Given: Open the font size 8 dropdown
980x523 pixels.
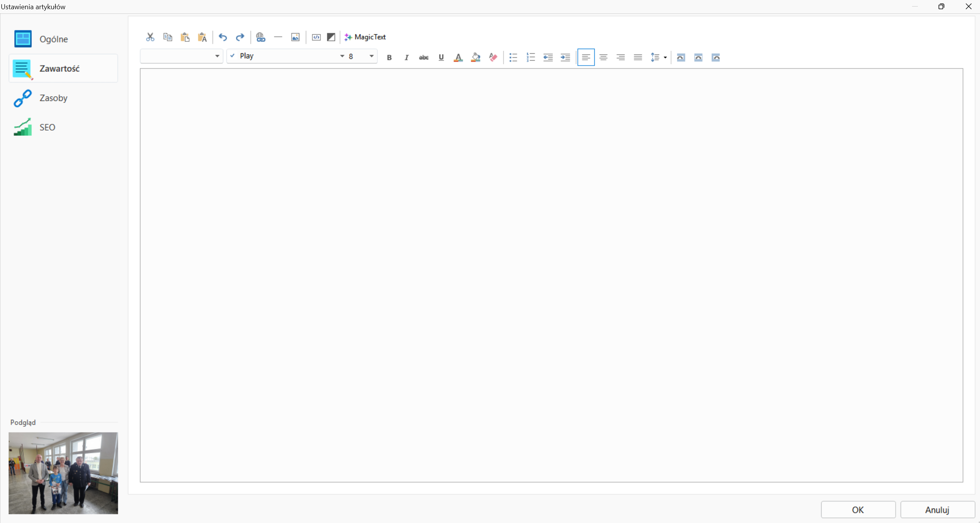Looking at the screenshot, I should pos(371,56).
